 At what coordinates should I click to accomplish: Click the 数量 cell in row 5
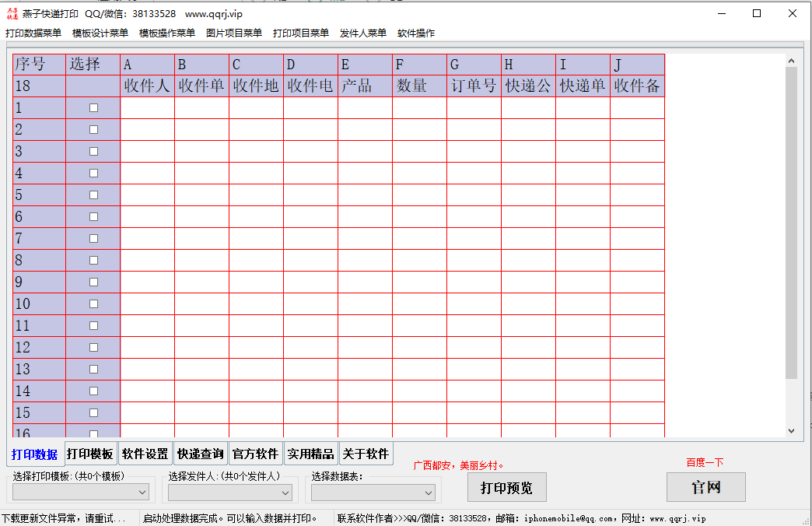tap(419, 195)
